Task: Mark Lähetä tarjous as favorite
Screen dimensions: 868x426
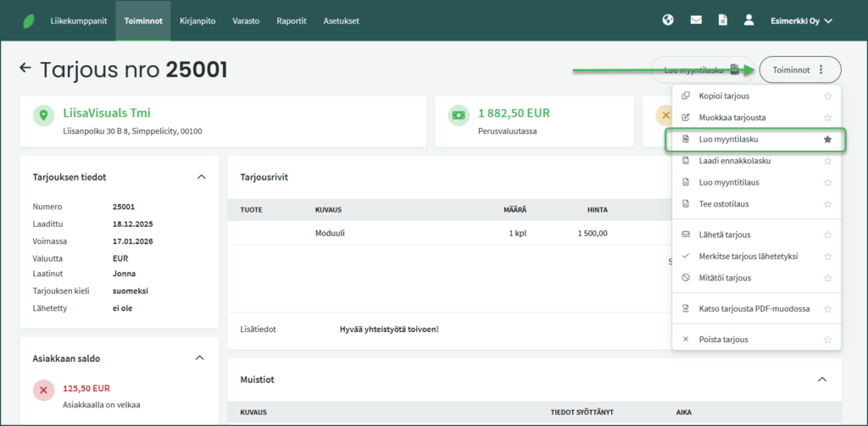Action: pyautogui.click(x=827, y=235)
